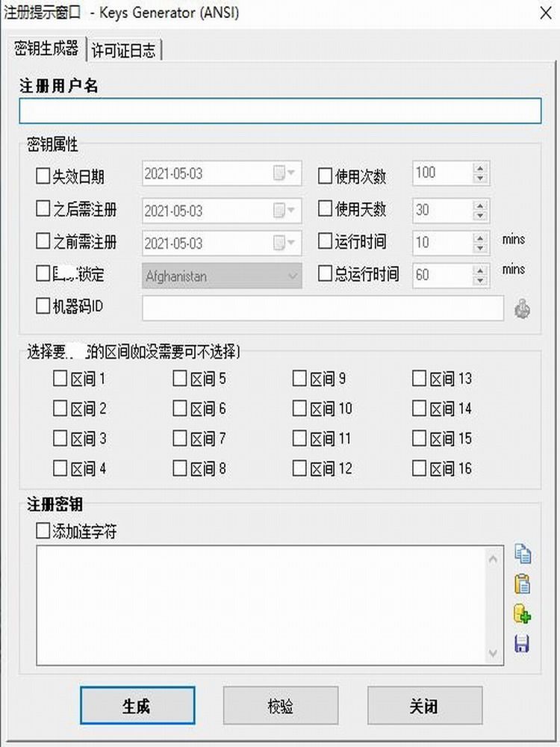The width and height of the screenshot is (560, 747).
Task: Increase 使用天数 value with up arrow
Action: point(480,205)
